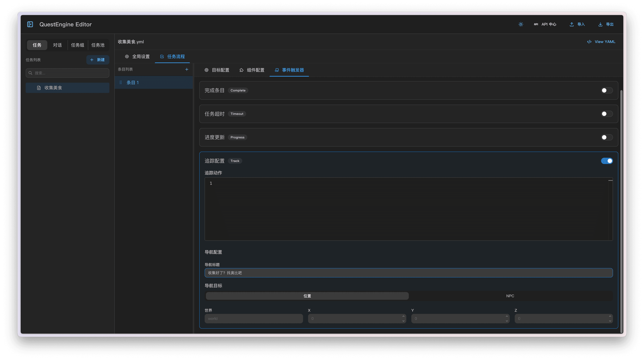Click the 新建 button
Image resolution: width=644 pixels, height=360 pixels.
97,60
